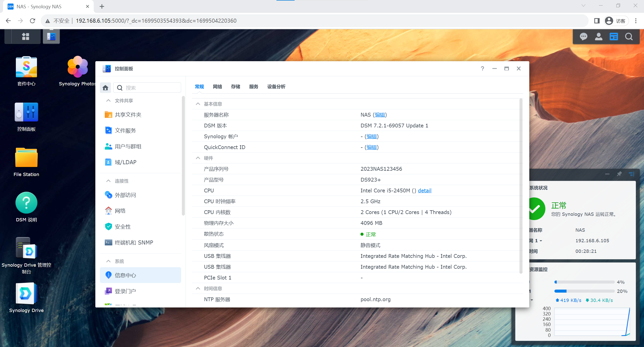Open Security settings in sidebar

tap(140, 227)
